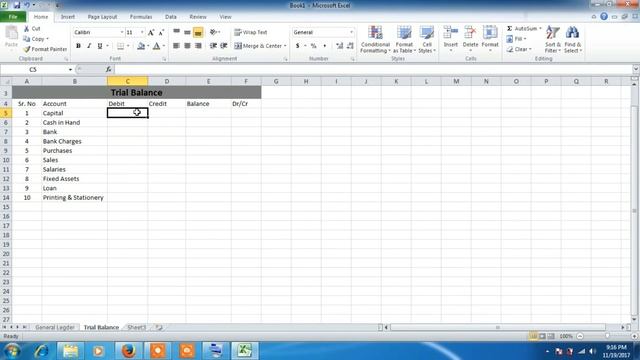Apply the font color A swatch

157,46
